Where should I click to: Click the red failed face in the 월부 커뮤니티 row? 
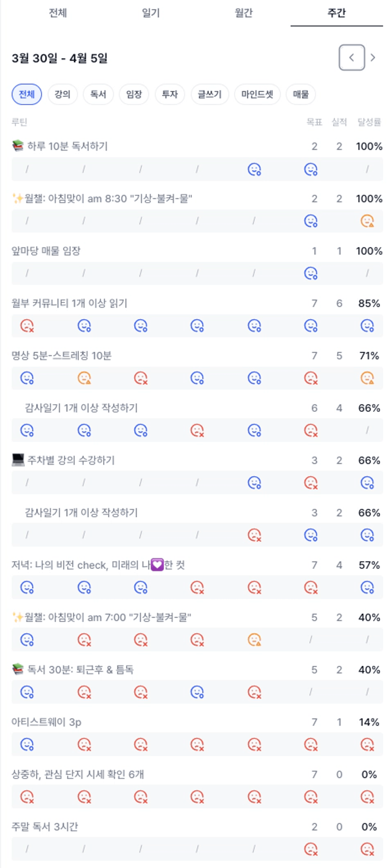27,326
